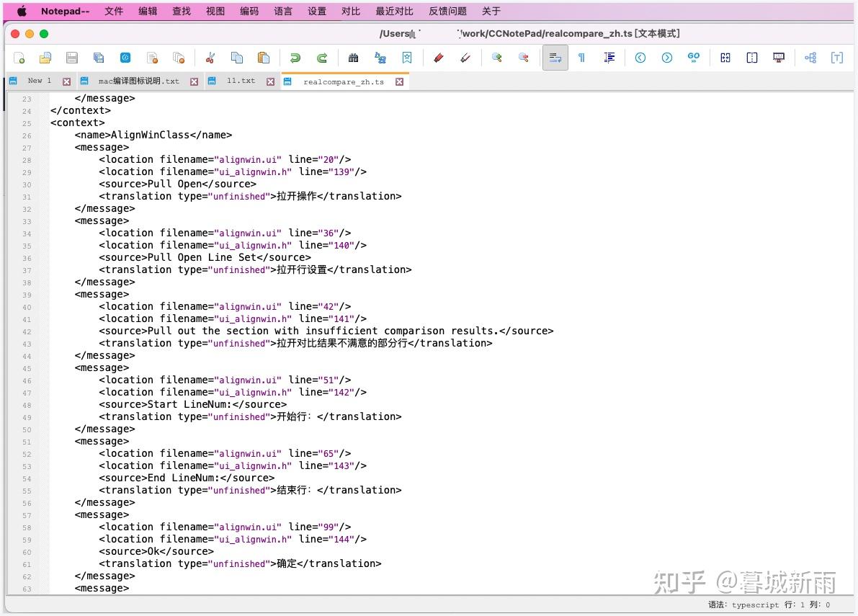858x616 pixels.
Task: Enter fullscreen with the monitor icon
Action: point(778,58)
